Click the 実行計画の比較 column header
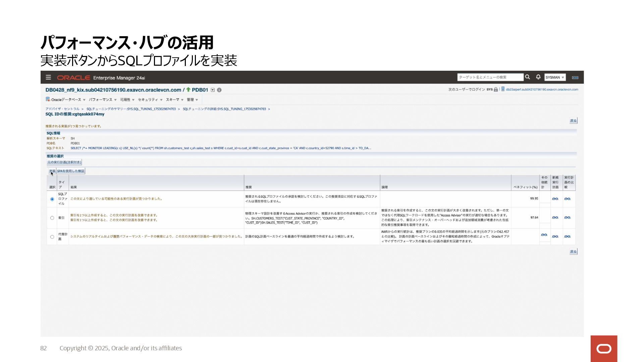This screenshot has height=362, width=644. [569, 182]
